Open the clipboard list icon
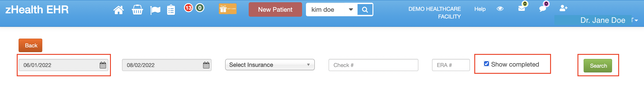644x88 pixels. 171,10
